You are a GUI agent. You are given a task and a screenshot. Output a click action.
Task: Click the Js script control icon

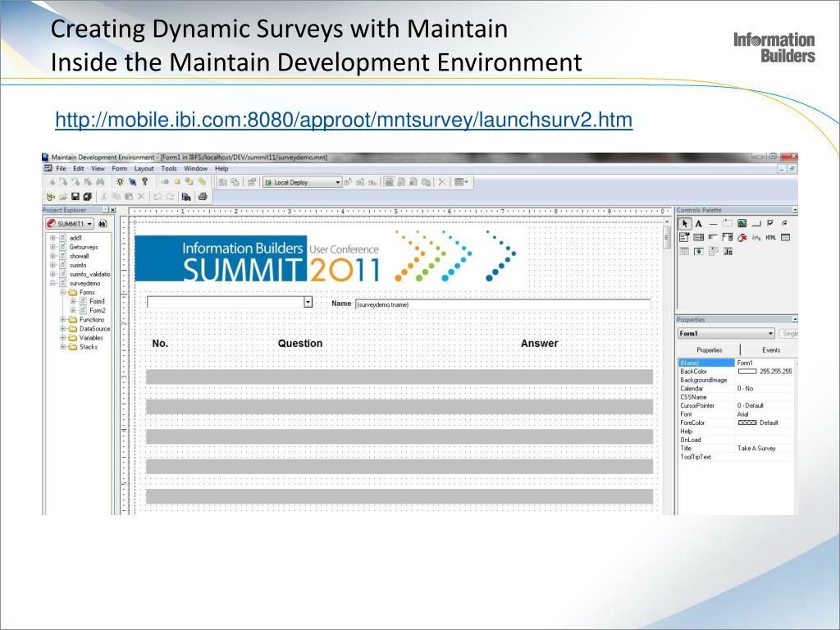tap(728, 252)
